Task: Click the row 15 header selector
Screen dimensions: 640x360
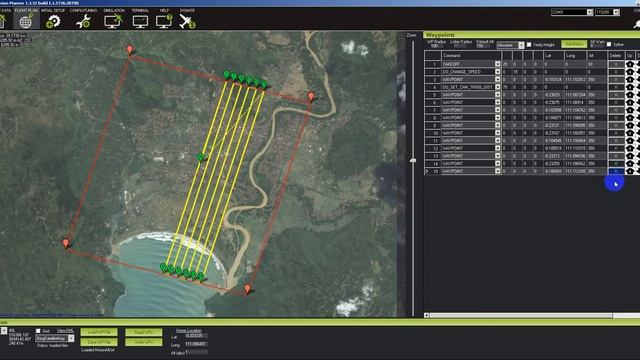Action: 433,171
